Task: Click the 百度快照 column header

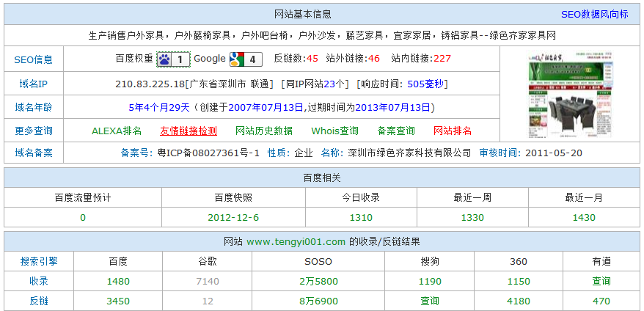Action: coord(233,197)
